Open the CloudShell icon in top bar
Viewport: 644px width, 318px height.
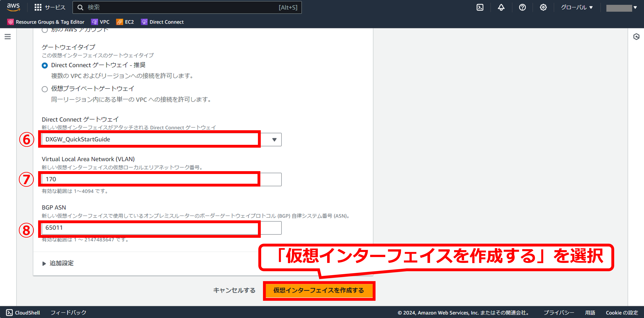(480, 7)
